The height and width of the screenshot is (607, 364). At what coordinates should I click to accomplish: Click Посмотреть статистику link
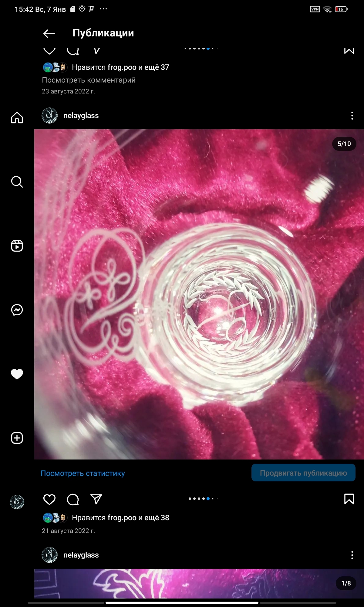(83, 473)
